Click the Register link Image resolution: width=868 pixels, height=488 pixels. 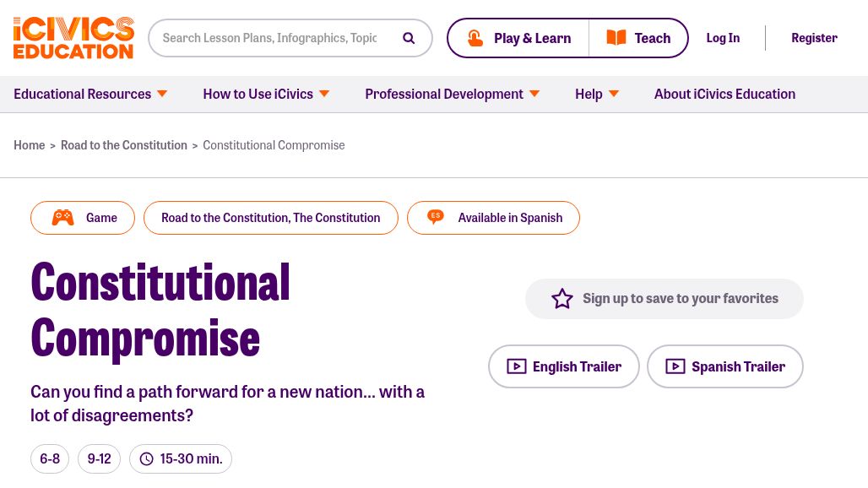pyautogui.click(x=814, y=38)
